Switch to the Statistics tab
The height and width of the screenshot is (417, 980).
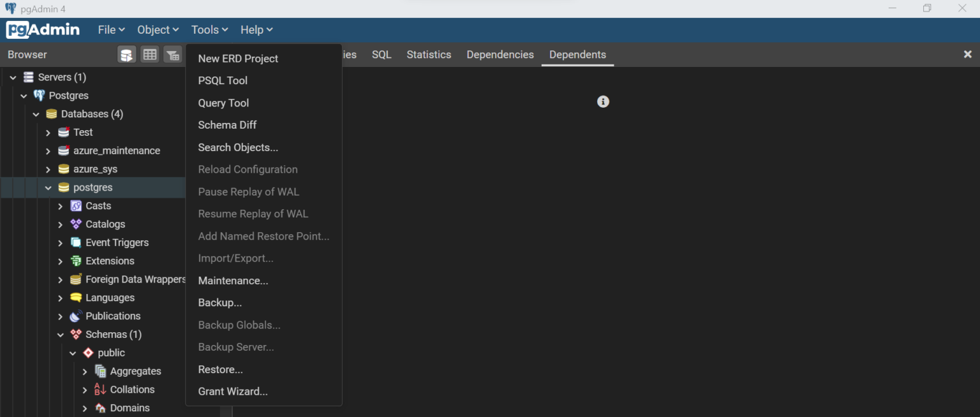coord(428,54)
